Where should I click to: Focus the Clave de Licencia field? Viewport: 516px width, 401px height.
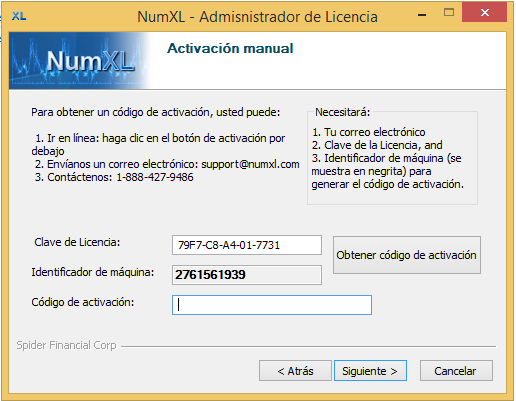click(x=247, y=245)
